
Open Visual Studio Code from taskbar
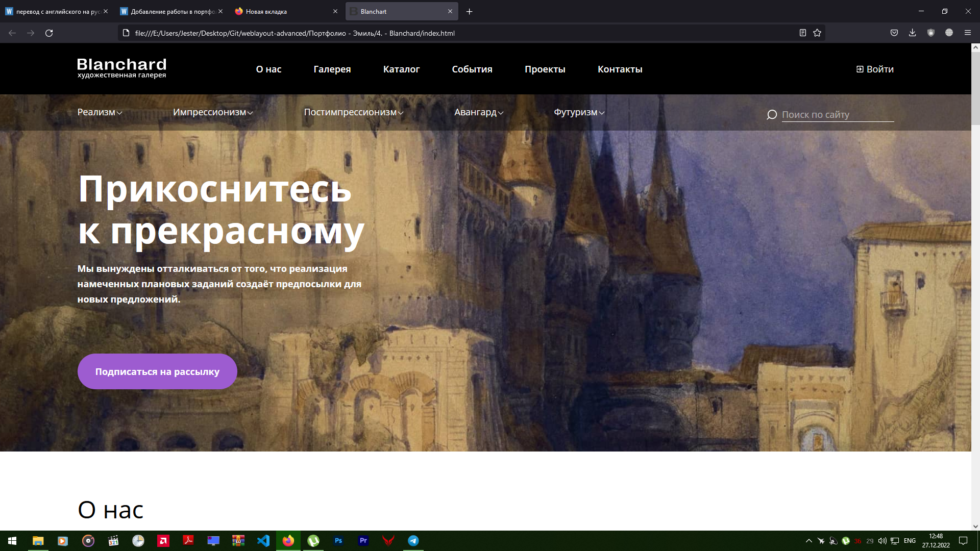pos(263,541)
